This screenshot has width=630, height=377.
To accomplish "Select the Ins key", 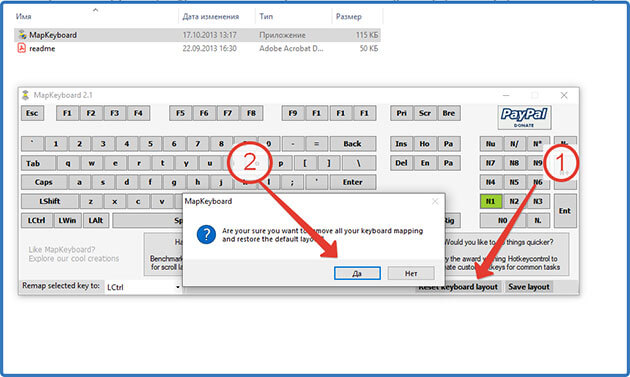I will point(401,144).
